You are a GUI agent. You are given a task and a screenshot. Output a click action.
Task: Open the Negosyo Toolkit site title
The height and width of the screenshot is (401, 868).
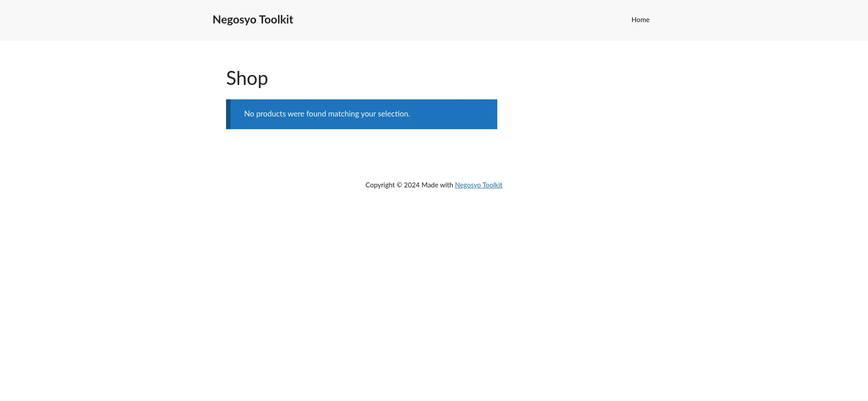click(253, 19)
